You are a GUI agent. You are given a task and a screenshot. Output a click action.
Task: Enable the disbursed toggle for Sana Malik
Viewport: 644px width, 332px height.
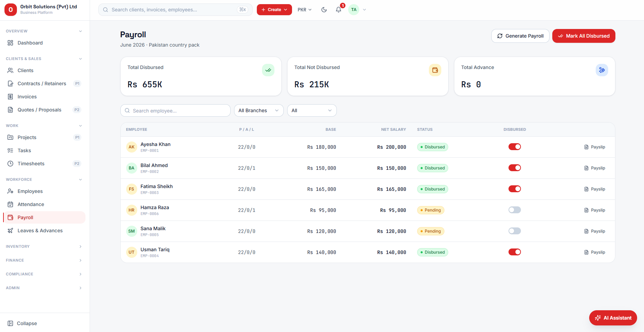pyautogui.click(x=515, y=231)
